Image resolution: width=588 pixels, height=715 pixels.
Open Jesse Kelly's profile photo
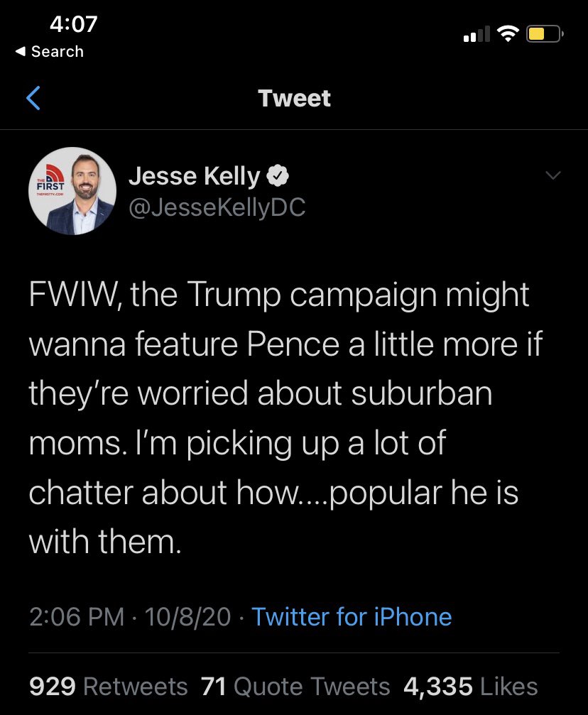(x=72, y=192)
